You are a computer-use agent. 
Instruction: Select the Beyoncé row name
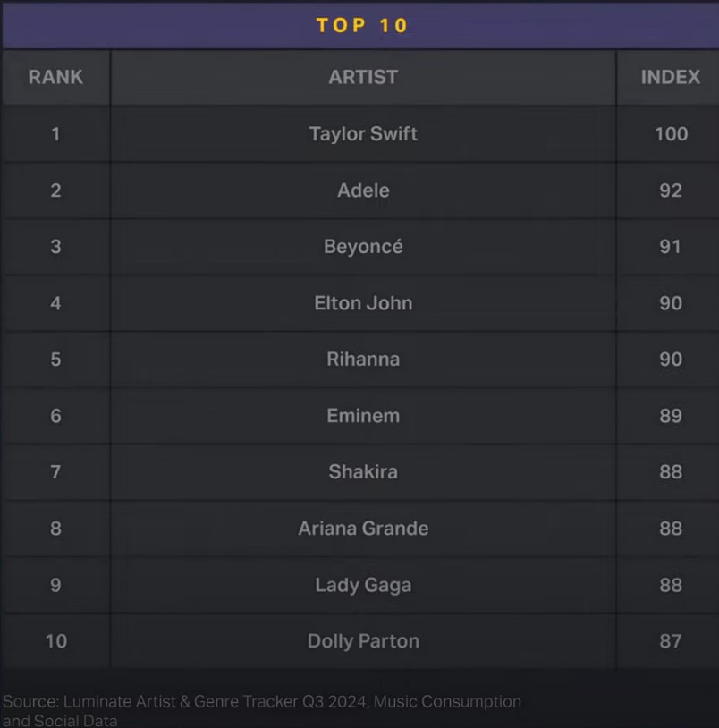point(363,247)
